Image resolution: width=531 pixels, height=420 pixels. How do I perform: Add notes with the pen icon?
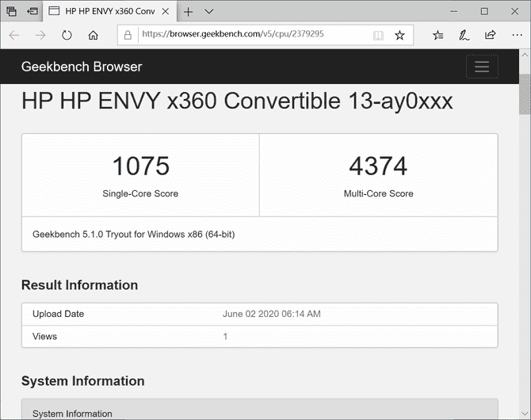[464, 35]
